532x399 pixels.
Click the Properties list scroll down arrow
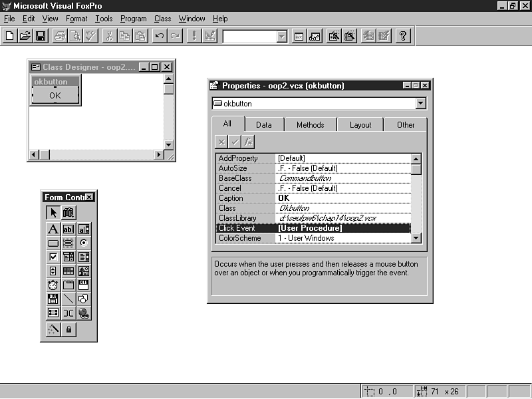point(416,237)
